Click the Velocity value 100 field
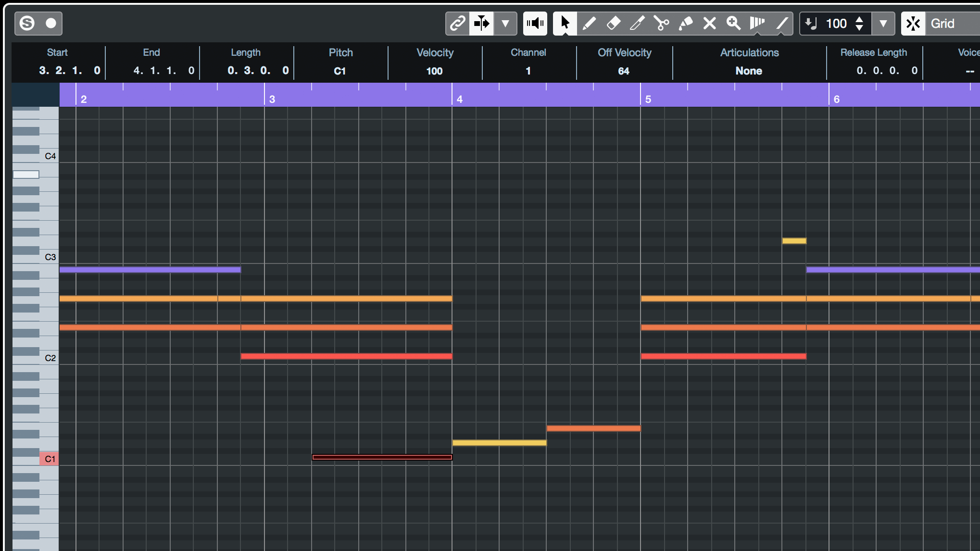This screenshot has height=551, width=980. point(434,71)
